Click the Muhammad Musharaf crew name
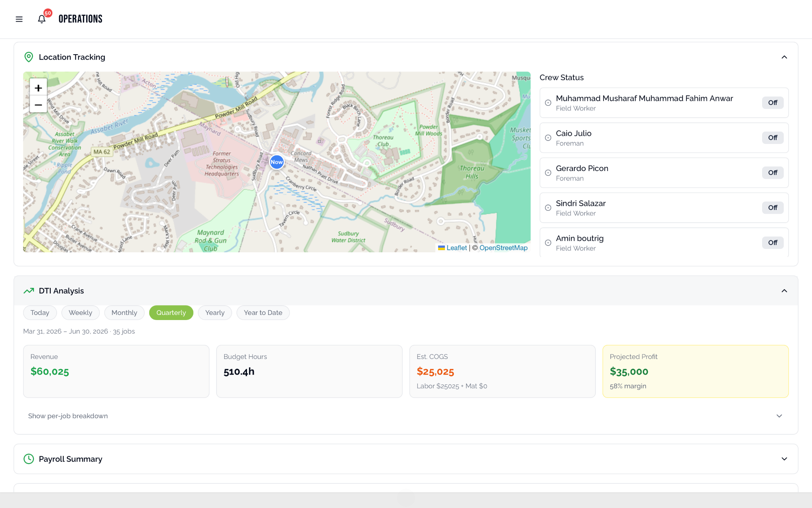The width and height of the screenshot is (812, 508). (x=645, y=99)
